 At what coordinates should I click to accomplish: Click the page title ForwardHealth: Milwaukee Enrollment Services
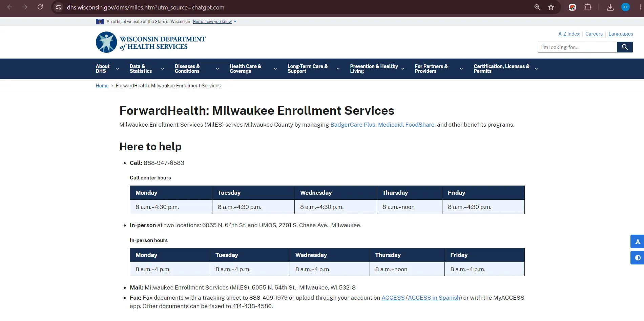click(257, 111)
